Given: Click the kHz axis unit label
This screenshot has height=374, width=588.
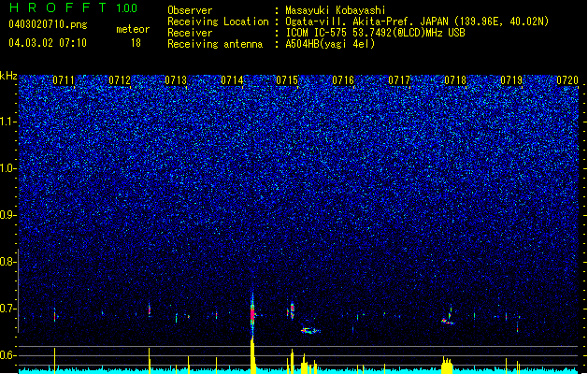Looking at the screenshot, I should (8, 76).
